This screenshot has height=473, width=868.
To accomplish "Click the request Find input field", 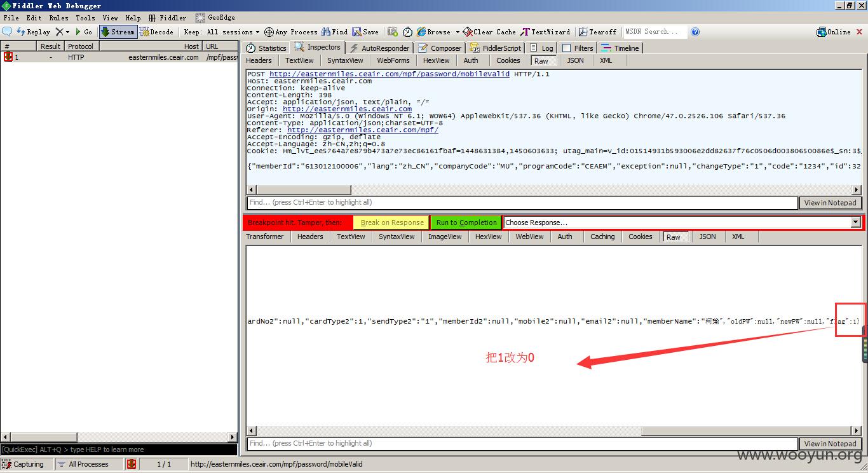I will [522, 203].
